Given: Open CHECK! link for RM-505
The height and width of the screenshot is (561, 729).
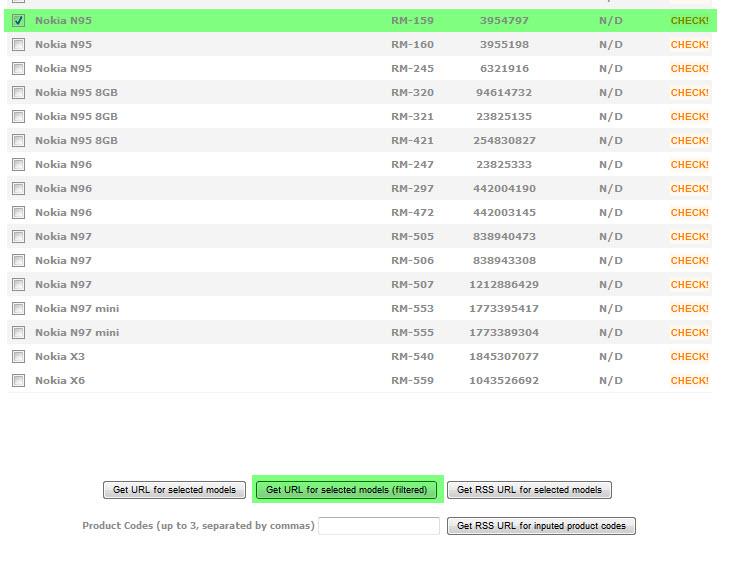Looking at the screenshot, I should 689,237.
